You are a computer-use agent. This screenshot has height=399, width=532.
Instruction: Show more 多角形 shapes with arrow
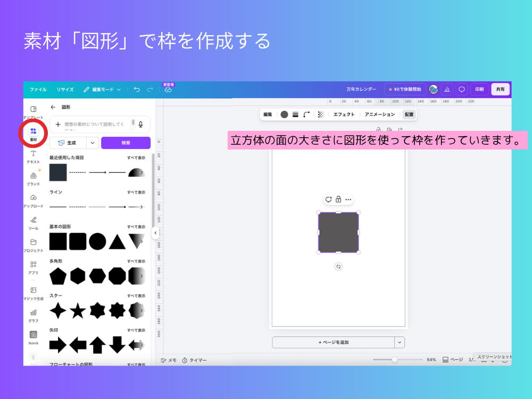[142, 276]
